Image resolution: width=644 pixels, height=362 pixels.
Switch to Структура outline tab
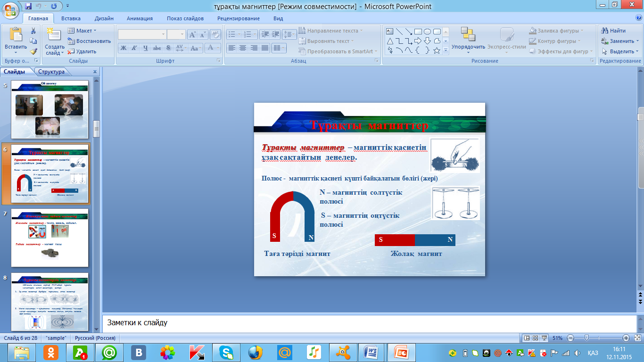point(51,72)
